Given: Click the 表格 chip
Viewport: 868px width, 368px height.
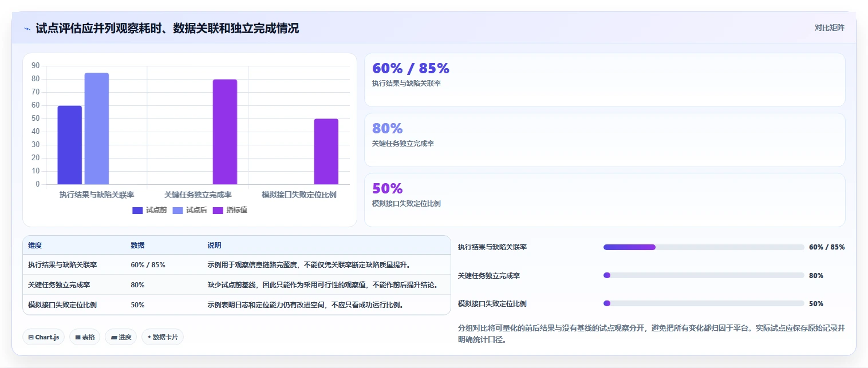Looking at the screenshot, I should [85, 337].
